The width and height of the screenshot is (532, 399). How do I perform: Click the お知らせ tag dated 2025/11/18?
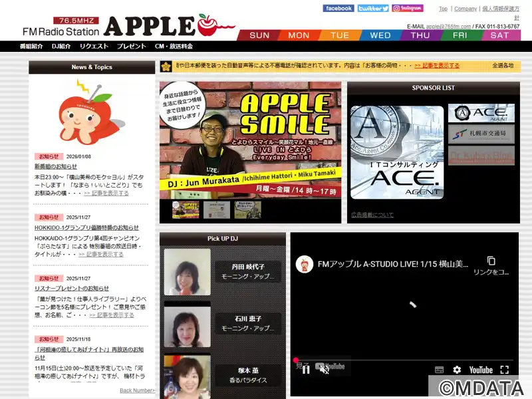point(49,339)
